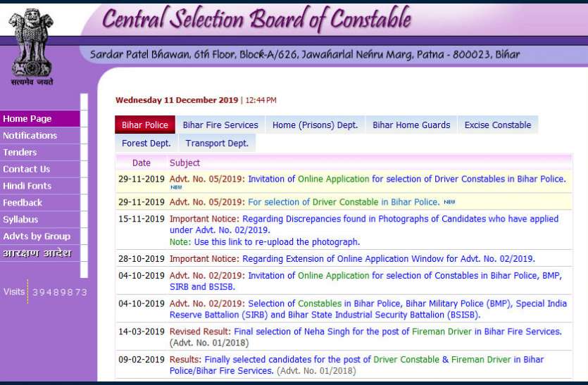
Task: Click the date 14-03-2019 cell
Action: tap(142, 332)
